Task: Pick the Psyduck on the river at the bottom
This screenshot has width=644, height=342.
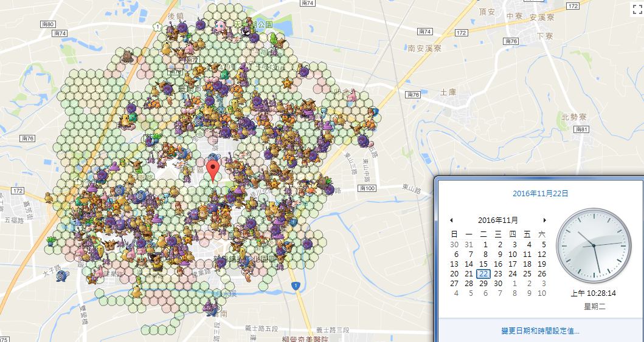Action: click(x=137, y=292)
